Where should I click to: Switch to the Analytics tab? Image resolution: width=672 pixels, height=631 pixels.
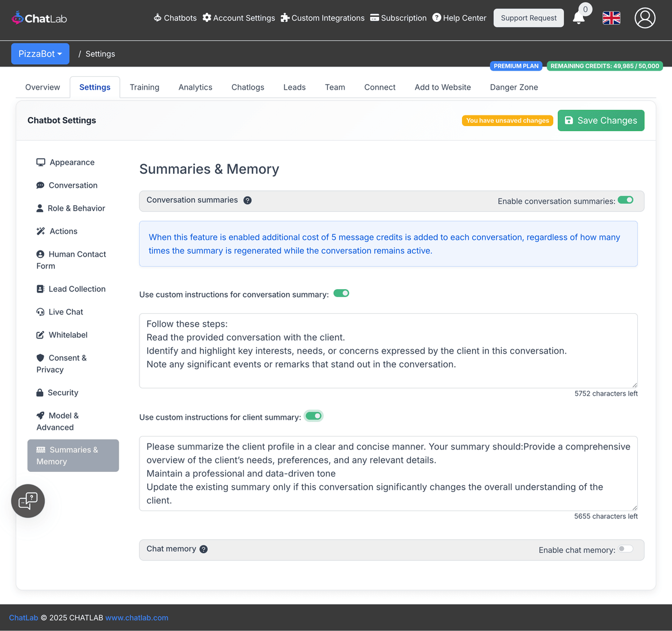tap(195, 87)
